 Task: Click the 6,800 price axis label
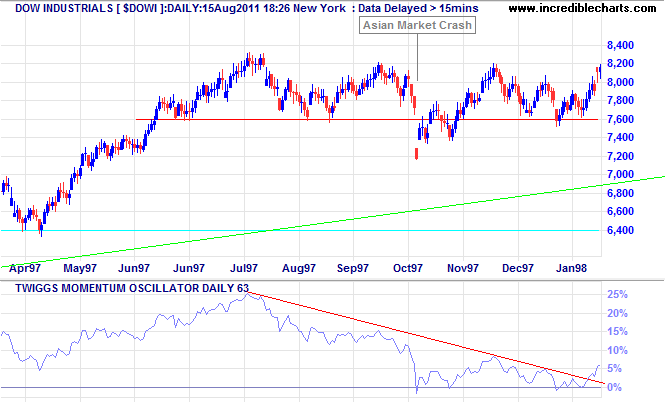[x=620, y=193]
